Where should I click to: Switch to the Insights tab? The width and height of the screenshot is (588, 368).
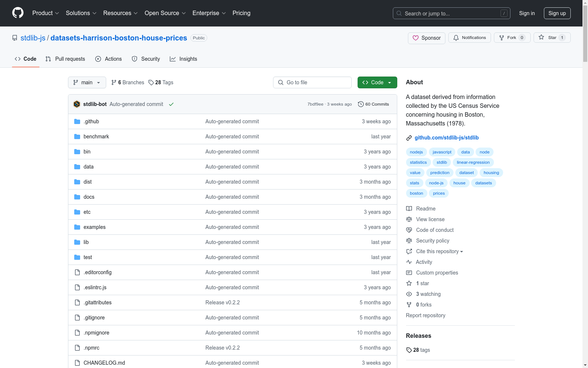click(183, 59)
